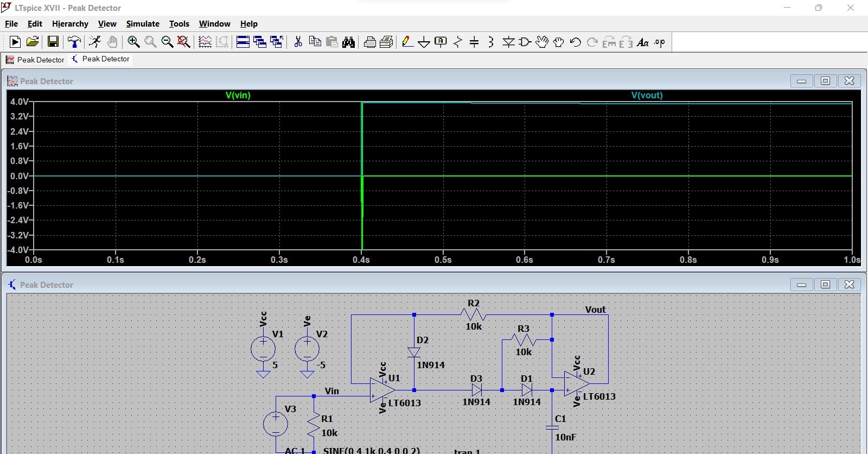Close all windows using the toolbar icon
Screen dimensions: 868x454
[277, 42]
